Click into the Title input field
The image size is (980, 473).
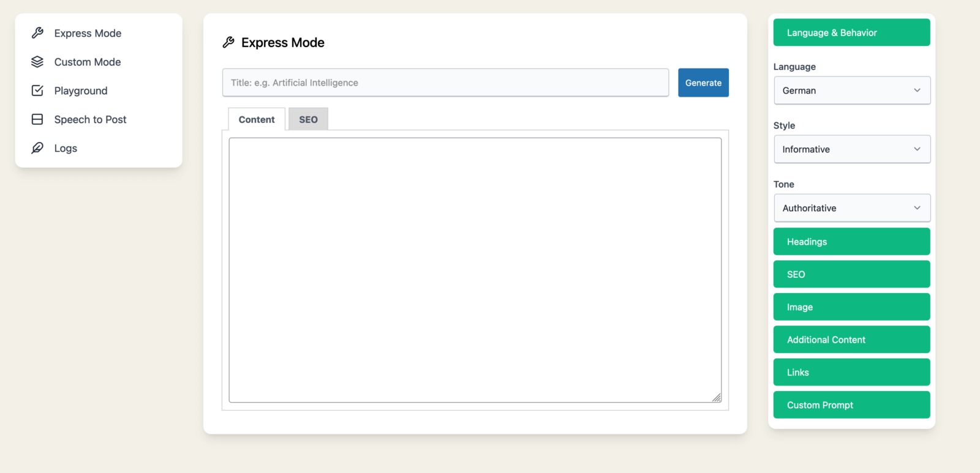[445, 83]
